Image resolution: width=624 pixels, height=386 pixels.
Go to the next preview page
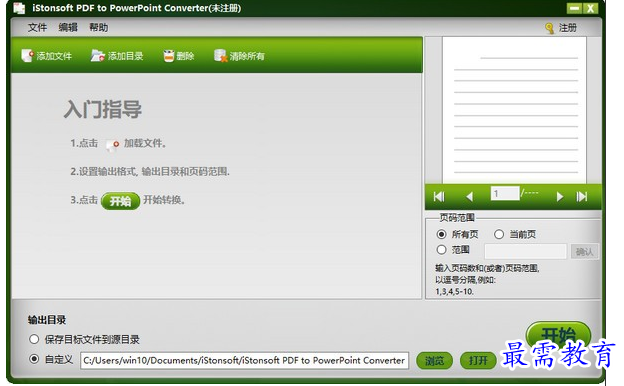pyautogui.click(x=560, y=196)
